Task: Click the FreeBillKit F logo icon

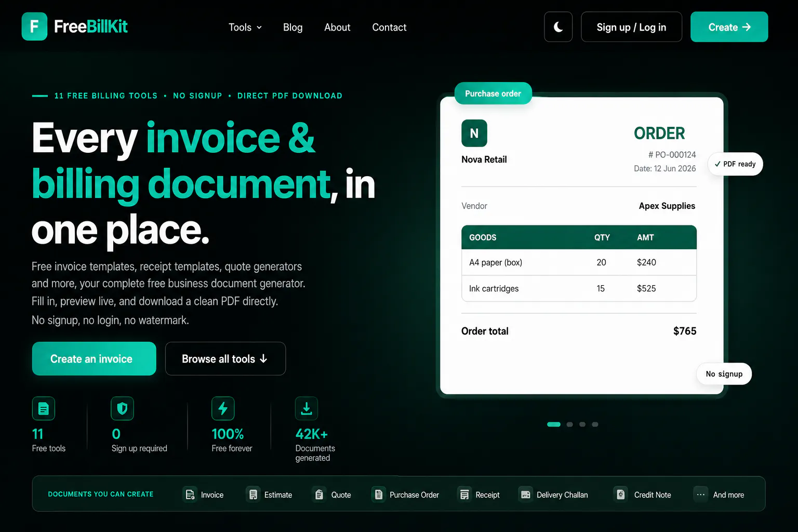Action: [34, 26]
